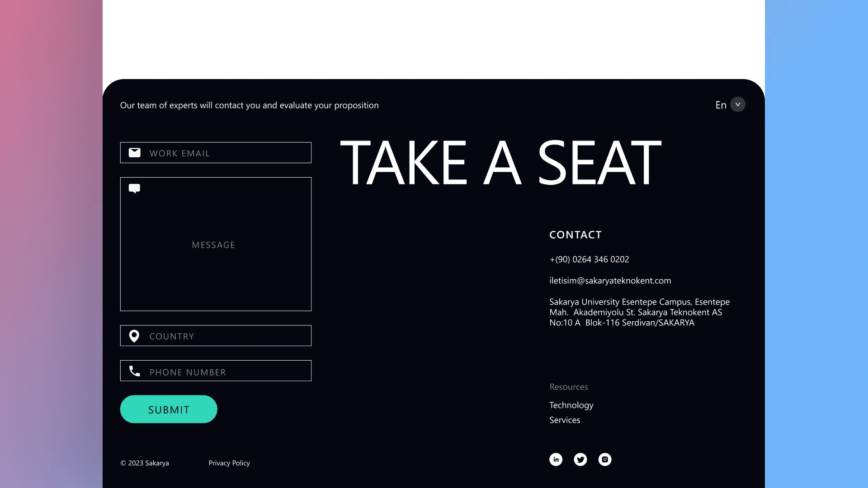
Task: Open the Services resources link
Action: 565,420
